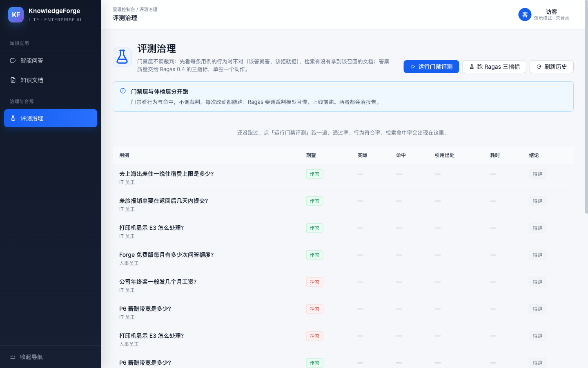Image resolution: width=588 pixels, height=368 pixels.
Task: Click the flask icon in 评测治理 sidebar item
Action: (13, 118)
